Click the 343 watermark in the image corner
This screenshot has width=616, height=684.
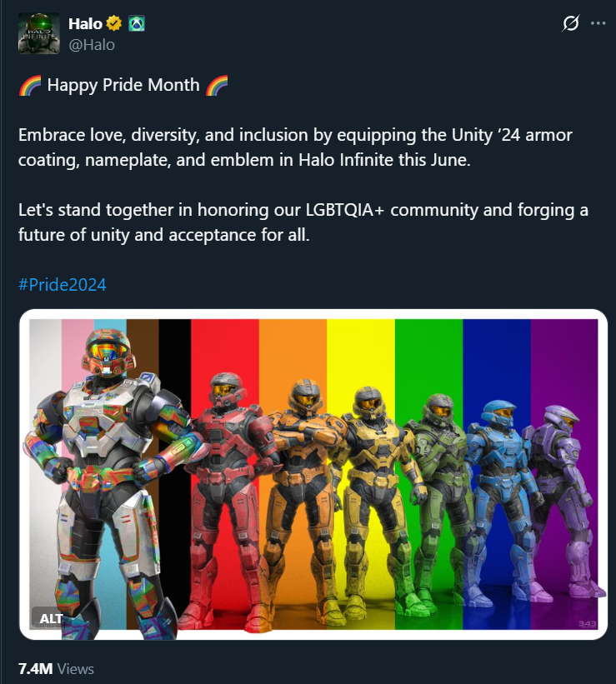pos(587,624)
